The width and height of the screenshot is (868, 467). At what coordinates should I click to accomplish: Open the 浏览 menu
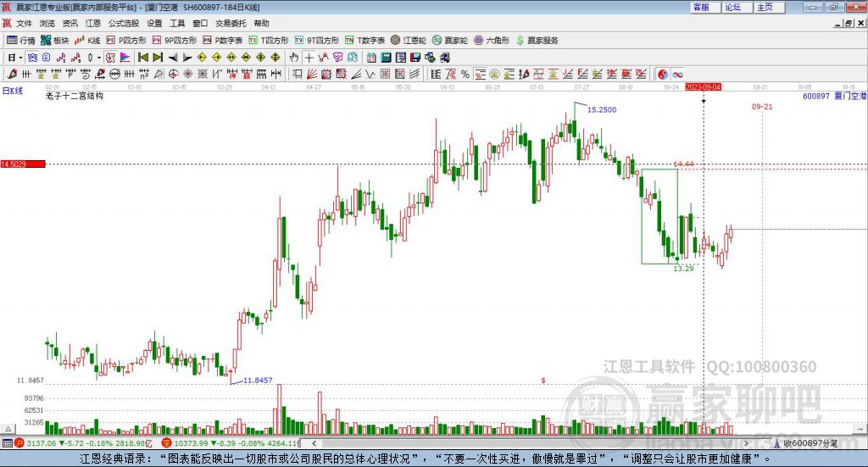coord(47,23)
